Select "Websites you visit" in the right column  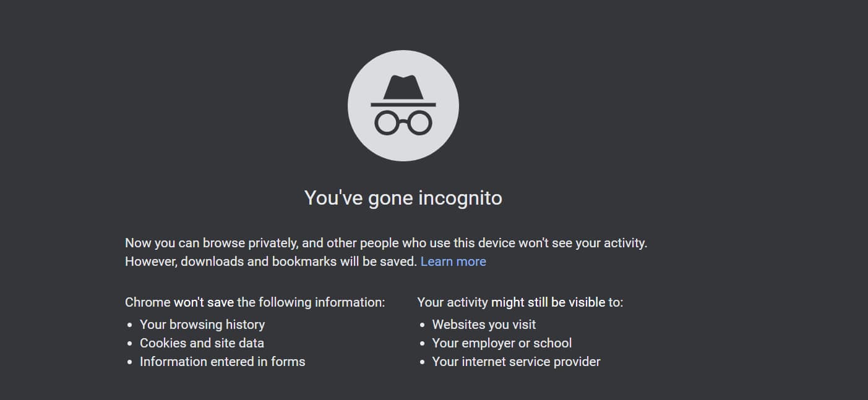point(484,324)
